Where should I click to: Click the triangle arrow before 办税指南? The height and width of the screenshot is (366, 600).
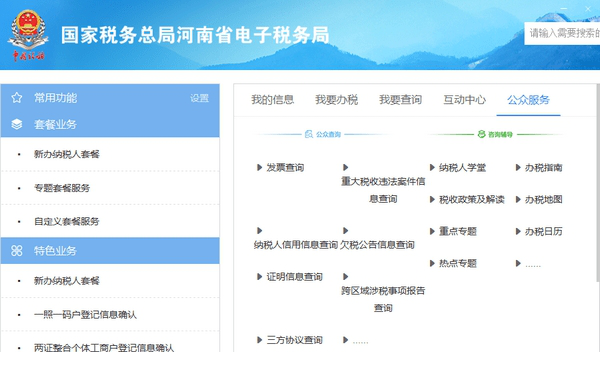coord(518,167)
